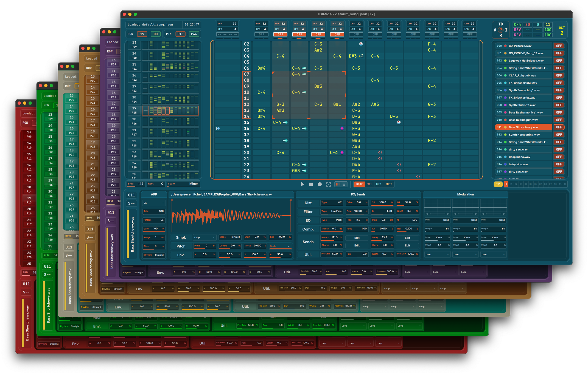Viewport: 588px width, 374px height.
Task: Click the focus frame brackets icon
Action: [x=329, y=184]
